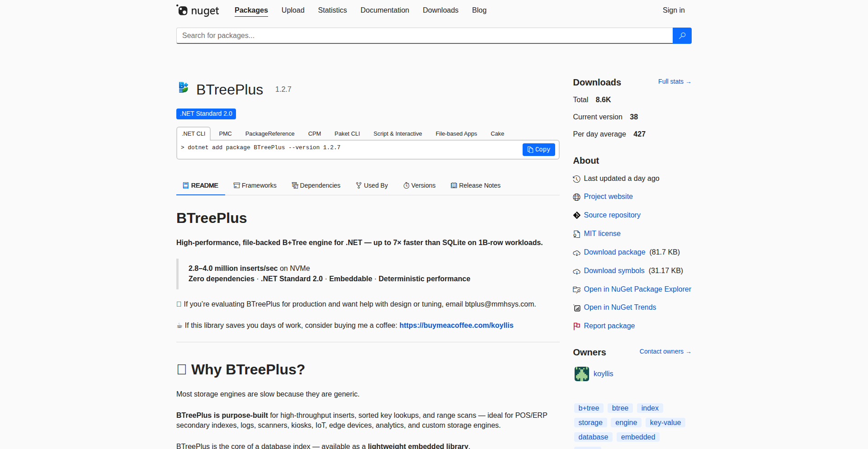The height and width of the screenshot is (449, 868).
Task: Click the flag icon to report the package
Action: [x=576, y=326]
